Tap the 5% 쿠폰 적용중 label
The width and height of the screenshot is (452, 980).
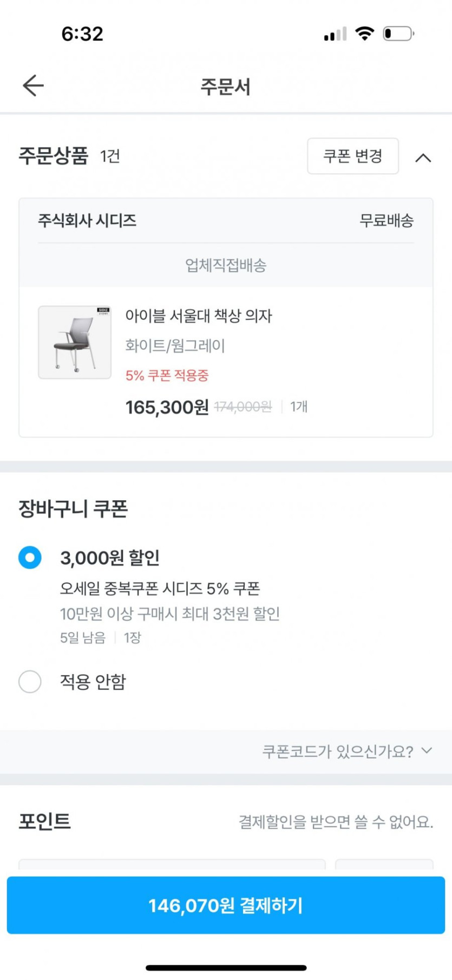[x=167, y=375]
